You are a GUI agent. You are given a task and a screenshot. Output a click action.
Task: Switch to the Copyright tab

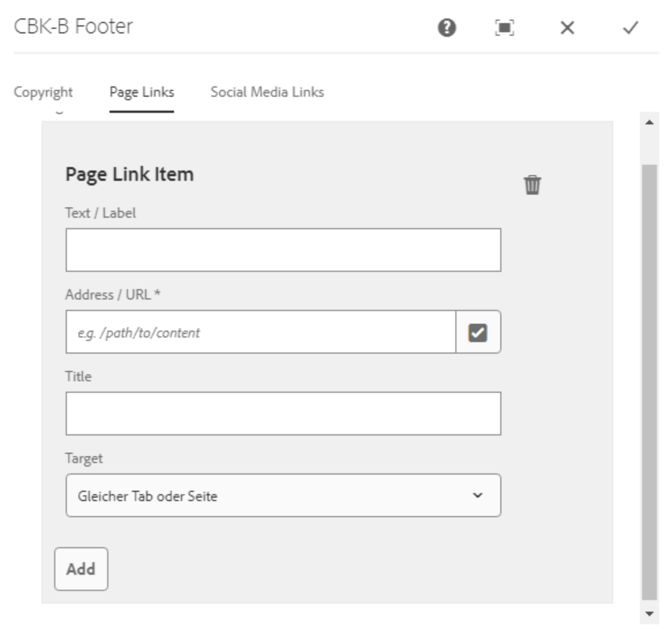(44, 91)
